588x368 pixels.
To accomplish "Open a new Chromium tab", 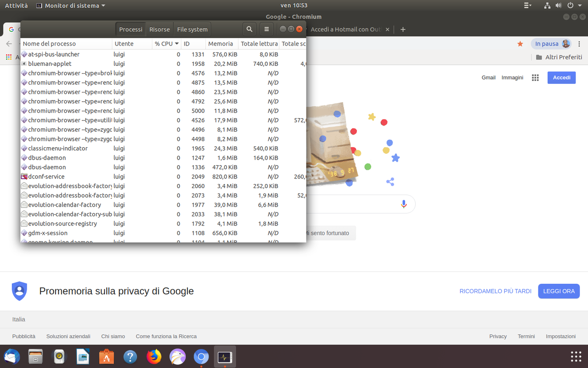I will (403, 29).
